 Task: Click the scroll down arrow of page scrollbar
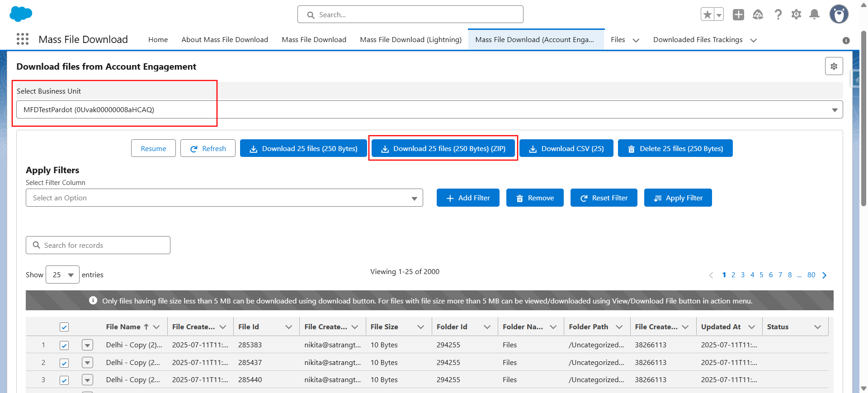(x=863, y=388)
